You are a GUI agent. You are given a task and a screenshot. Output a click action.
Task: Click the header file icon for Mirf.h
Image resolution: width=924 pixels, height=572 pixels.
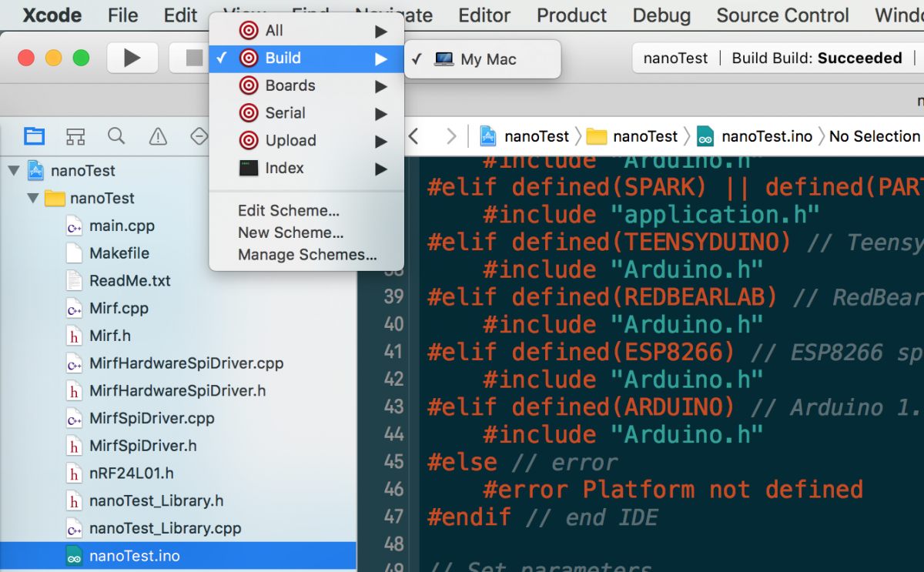(x=75, y=336)
